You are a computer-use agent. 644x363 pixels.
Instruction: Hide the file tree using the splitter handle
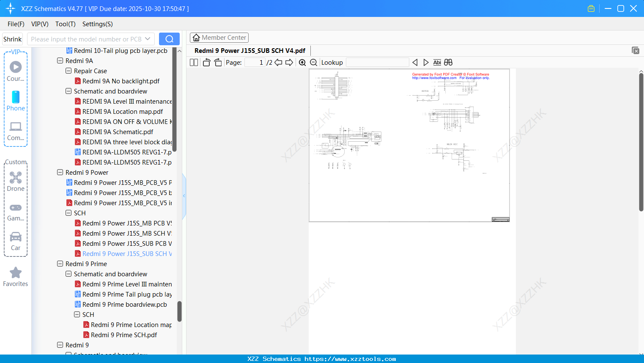(x=184, y=196)
